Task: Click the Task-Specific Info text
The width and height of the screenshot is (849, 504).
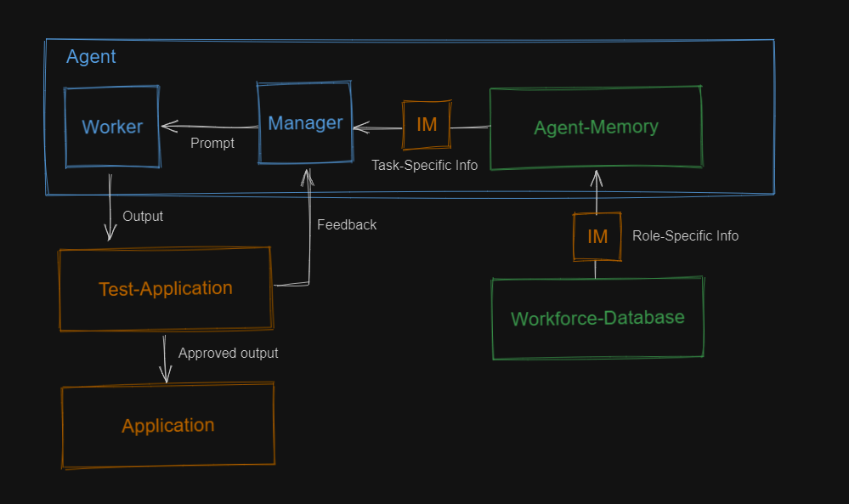Action: (x=425, y=165)
